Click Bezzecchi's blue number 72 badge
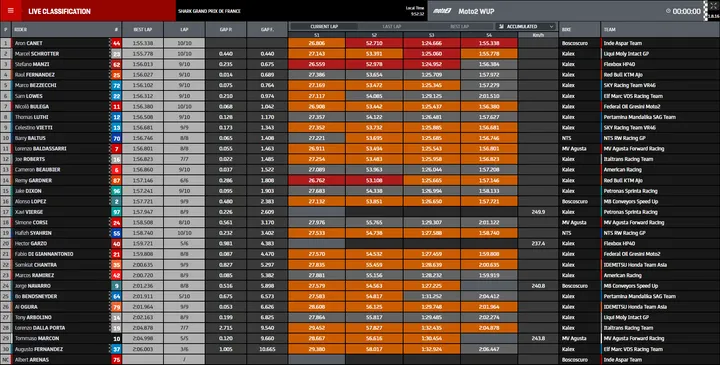 coord(116,85)
